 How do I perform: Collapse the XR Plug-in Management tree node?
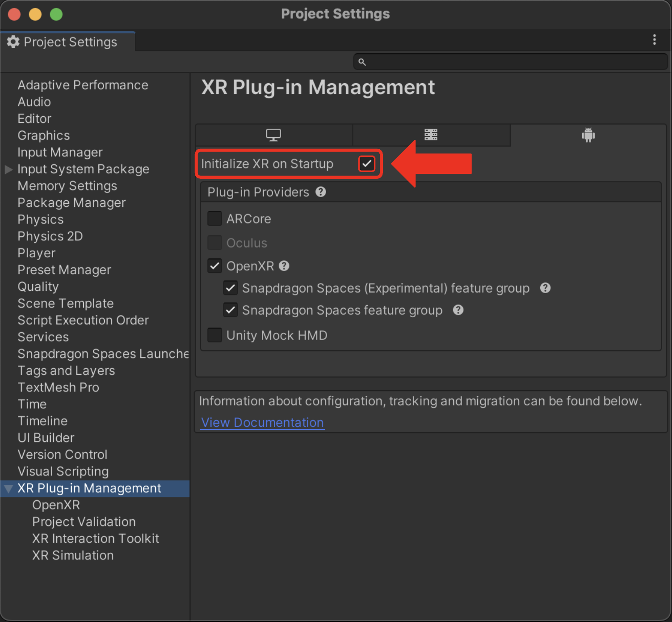coord(8,489)
